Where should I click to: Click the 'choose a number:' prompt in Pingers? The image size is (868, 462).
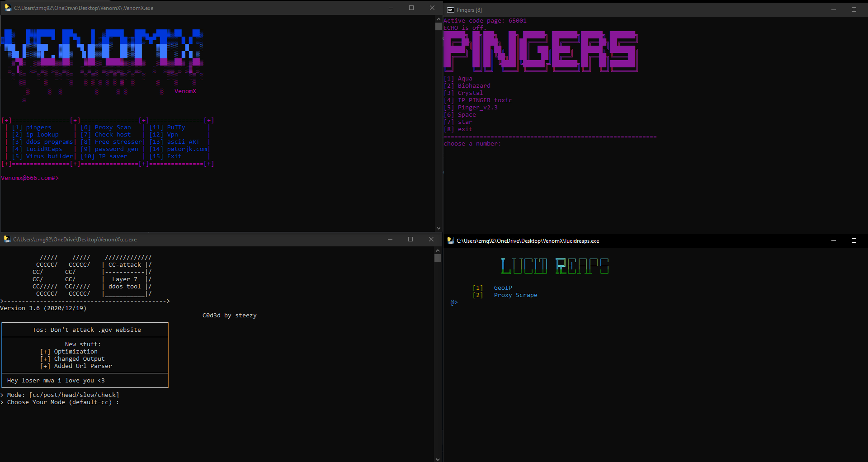pos(472,143)
